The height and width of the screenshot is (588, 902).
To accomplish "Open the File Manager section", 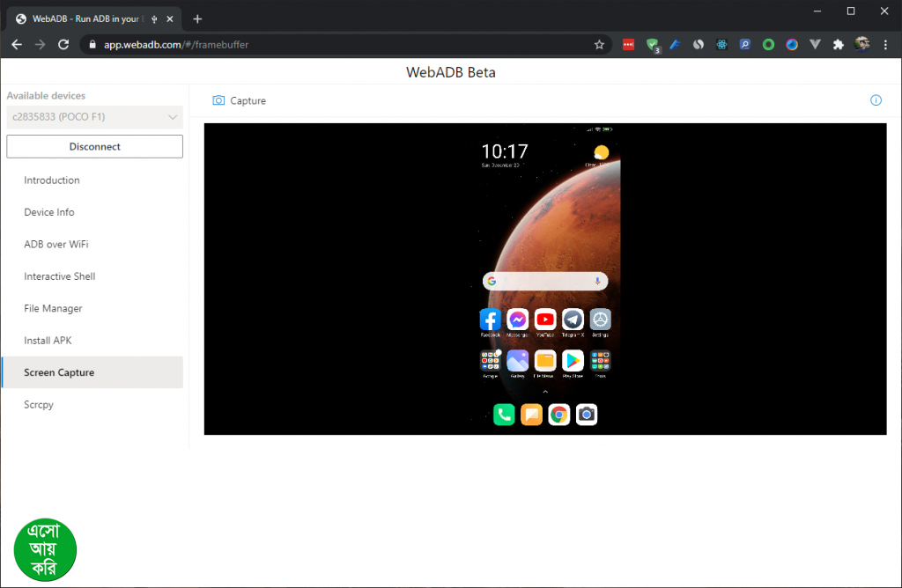I will [x=53, y=308].
